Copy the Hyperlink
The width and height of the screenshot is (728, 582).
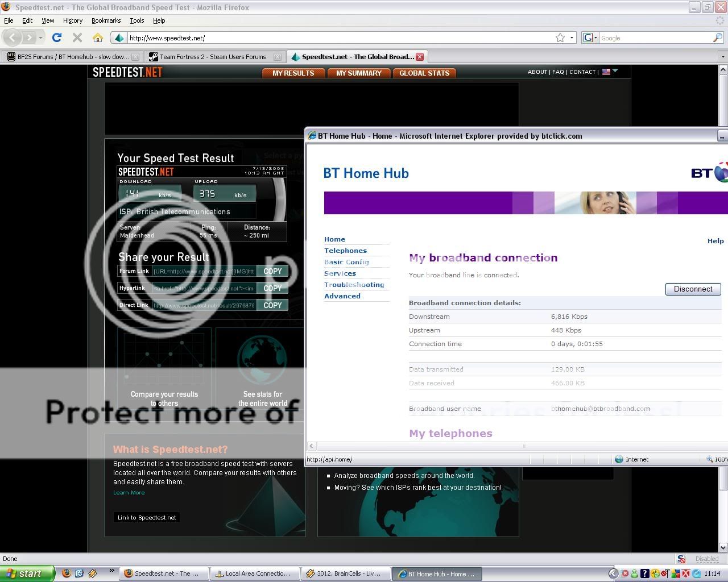272,288
